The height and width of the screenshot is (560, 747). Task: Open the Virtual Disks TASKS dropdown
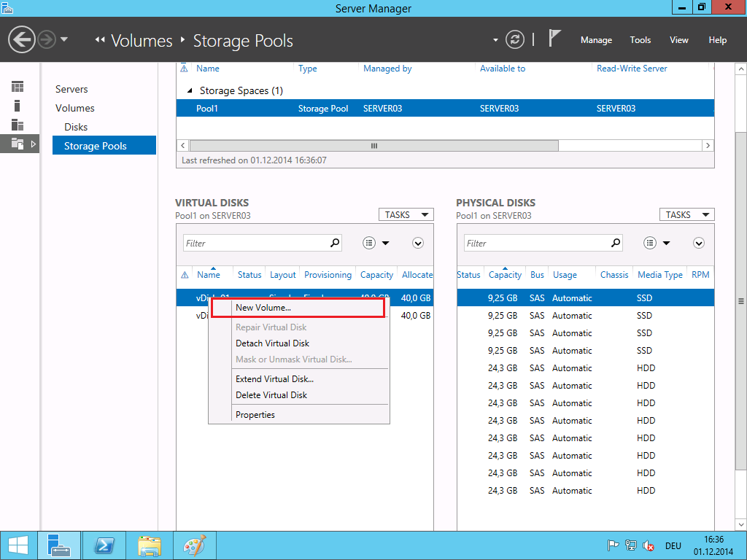pyautogui.click(x=406, y=215)
